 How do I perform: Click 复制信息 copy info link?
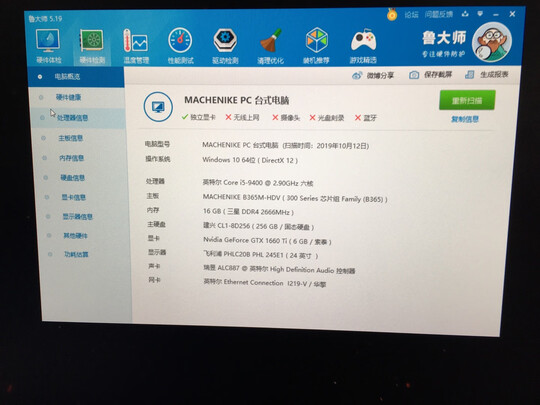465,119
